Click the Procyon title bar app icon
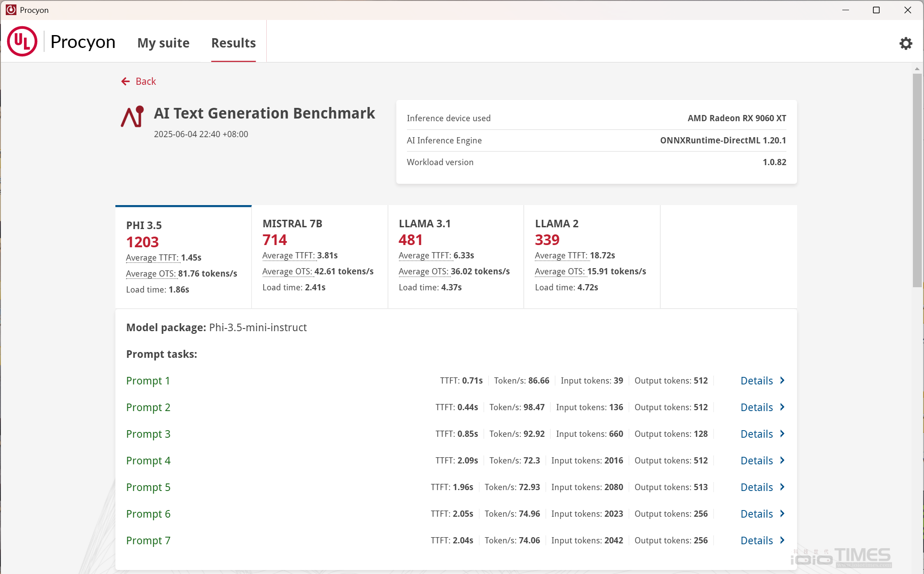 click(11, 10)
